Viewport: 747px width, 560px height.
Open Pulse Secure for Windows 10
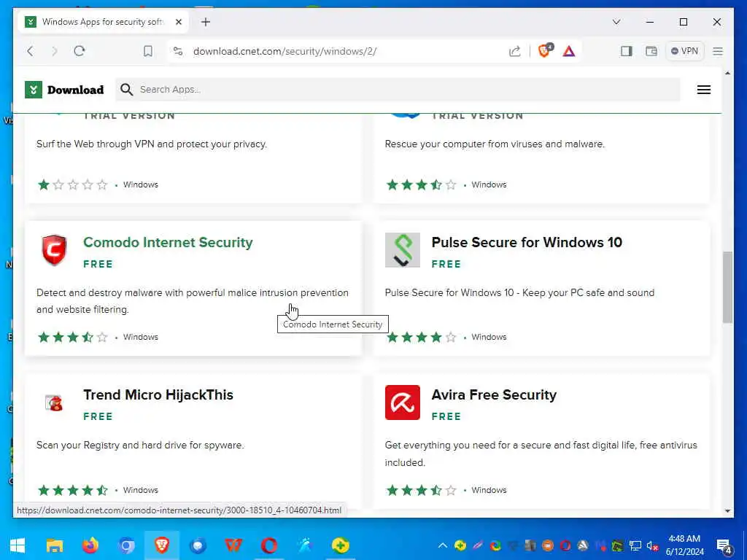[x=527, y=242]
